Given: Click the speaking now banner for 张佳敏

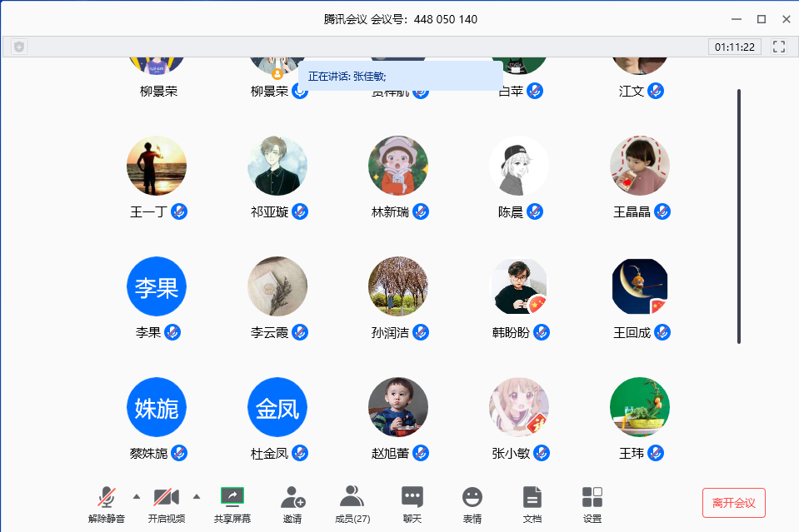Looking at the screenshot, I should (x=400, y=76).
